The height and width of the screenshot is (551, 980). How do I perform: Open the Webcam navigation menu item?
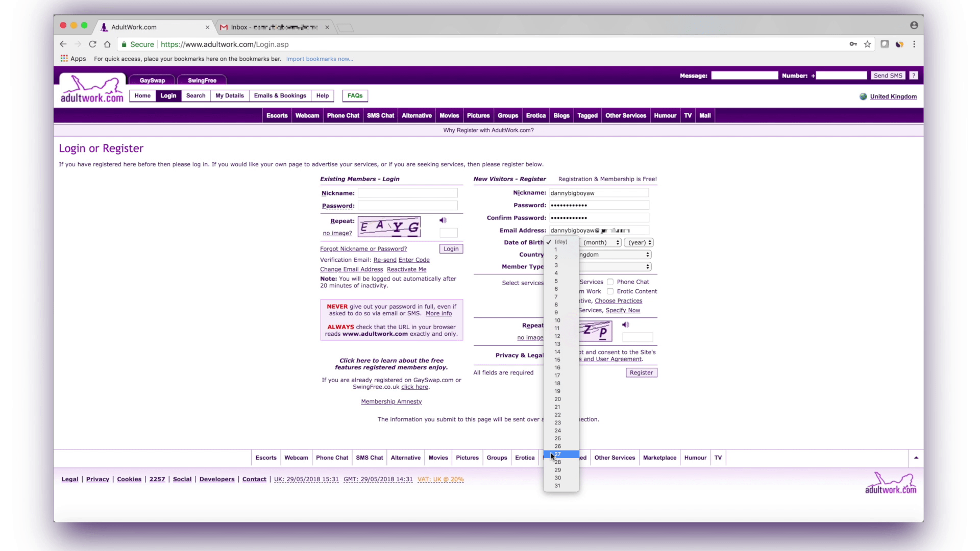click(x=307, y=116)
